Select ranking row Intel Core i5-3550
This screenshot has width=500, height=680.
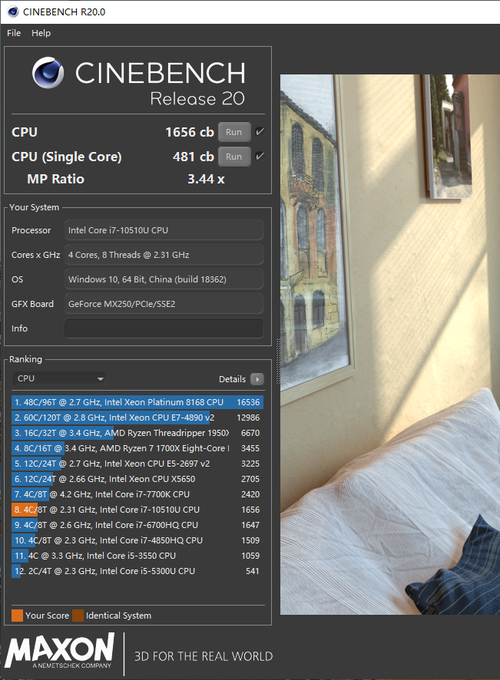click(x=137, y=556)
